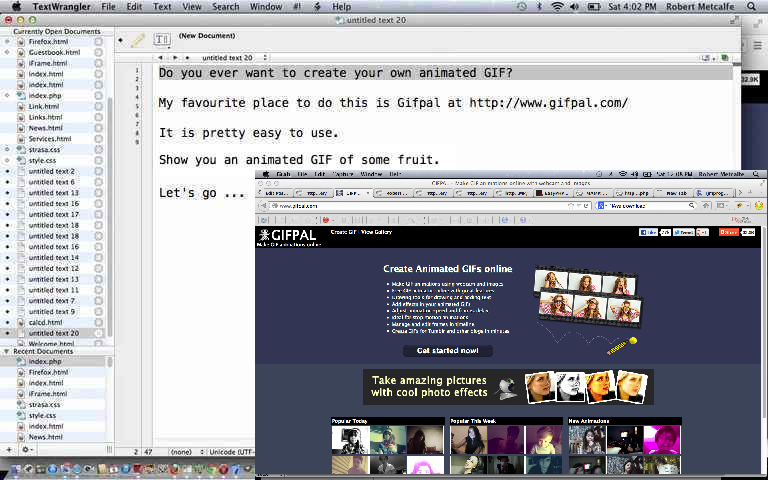
Task: Go to previous document with the back arrow
Action: tap(160, 58)
